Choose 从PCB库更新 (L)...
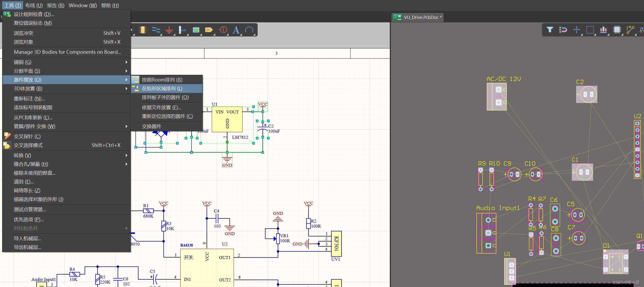This screenshot has width=644, height=287. [67, 117]
